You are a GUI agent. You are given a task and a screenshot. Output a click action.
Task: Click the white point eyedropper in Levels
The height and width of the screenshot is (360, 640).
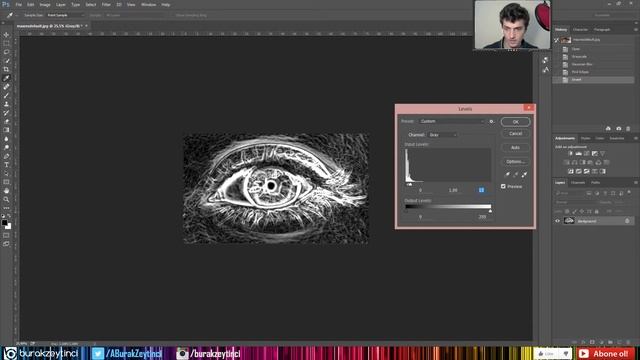pyautogui.click(x=524, y=174)
